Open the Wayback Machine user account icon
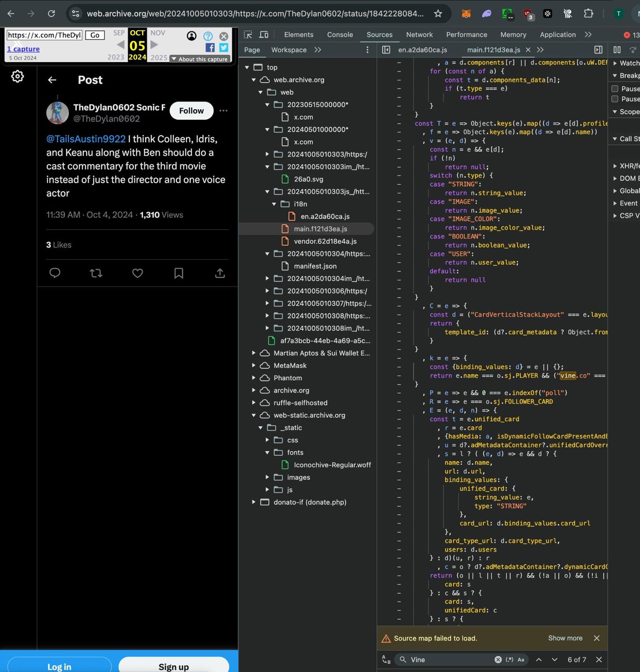This screenshot has height=672, width=640. (191, 36)
